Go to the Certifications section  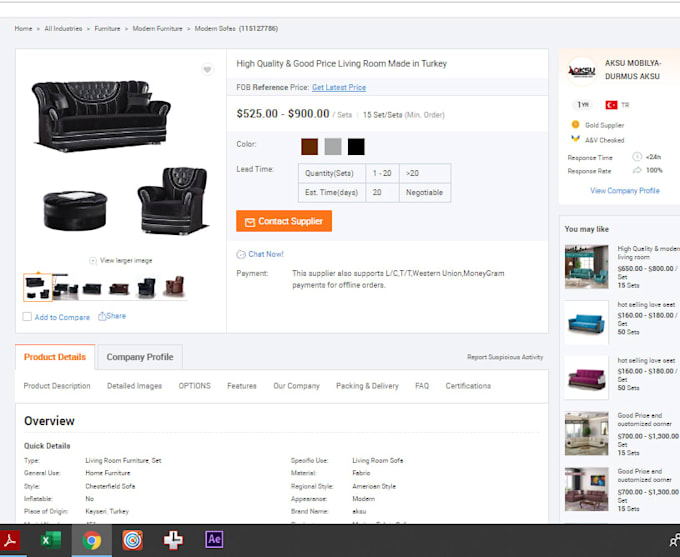coord(468,386)
